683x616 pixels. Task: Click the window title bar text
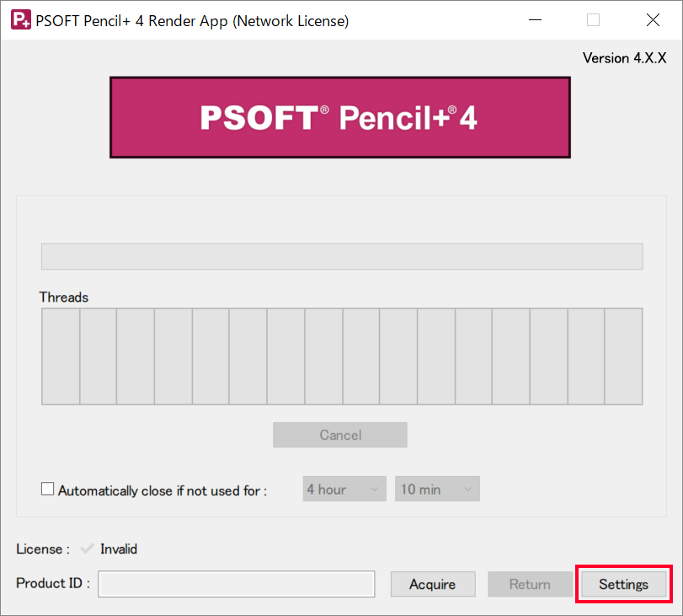(x=192, y=21)
